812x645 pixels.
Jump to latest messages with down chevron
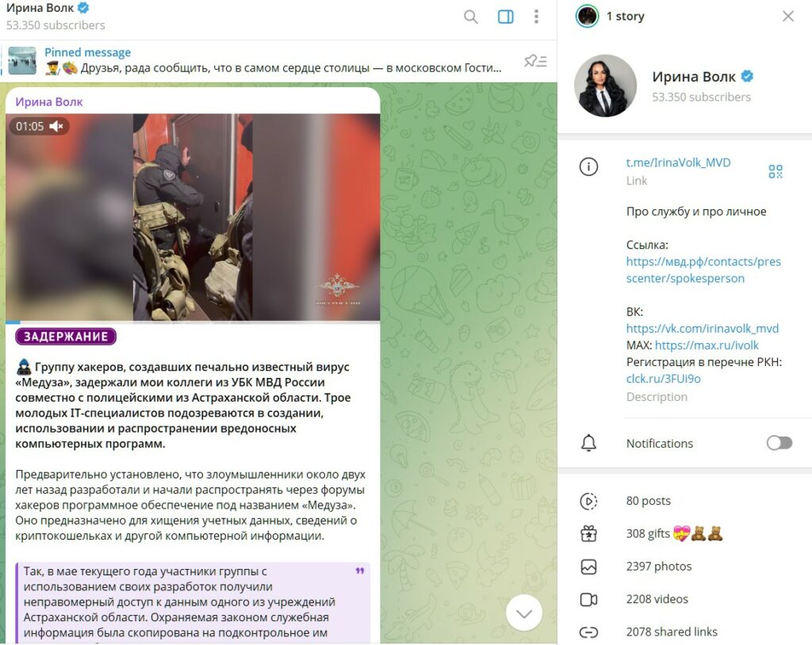524,613
